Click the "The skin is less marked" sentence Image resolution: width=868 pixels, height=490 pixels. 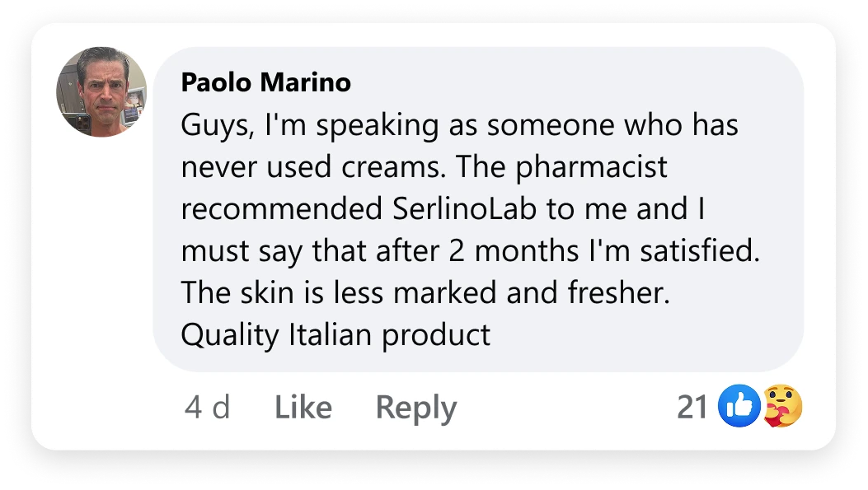click(x=338, y=293)
